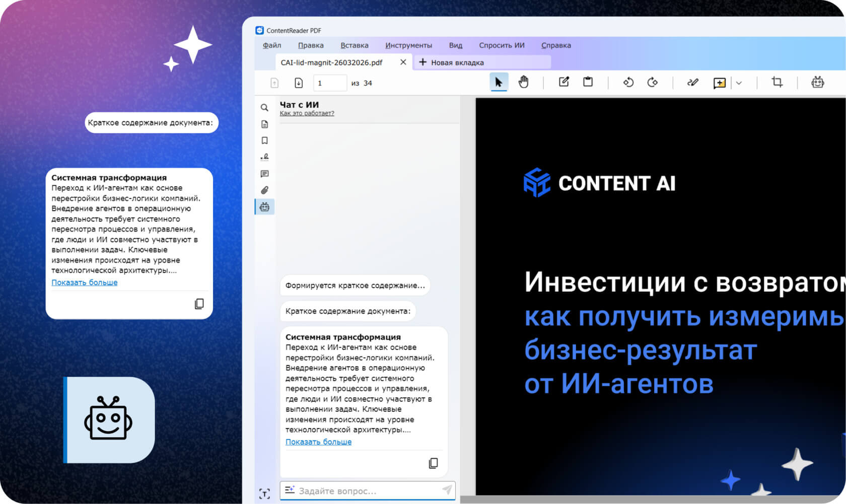Click Показать больше link in chat panel
This screenshot has height=504, width=846.
tap(318, 442)
